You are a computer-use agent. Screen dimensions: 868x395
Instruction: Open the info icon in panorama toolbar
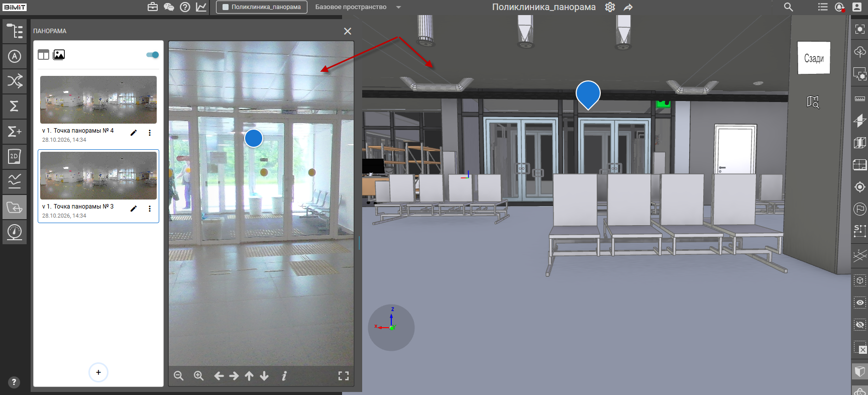[284, 376]
